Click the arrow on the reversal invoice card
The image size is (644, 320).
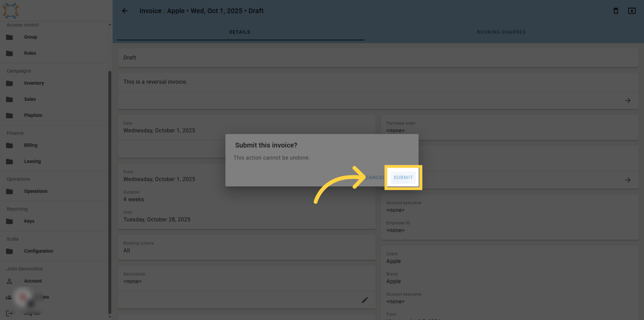click(628, 100)
